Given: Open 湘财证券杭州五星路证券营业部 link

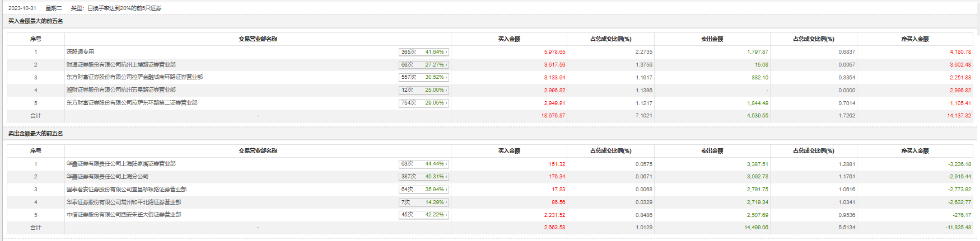Looking at the screenshot, I should point(121,90).
